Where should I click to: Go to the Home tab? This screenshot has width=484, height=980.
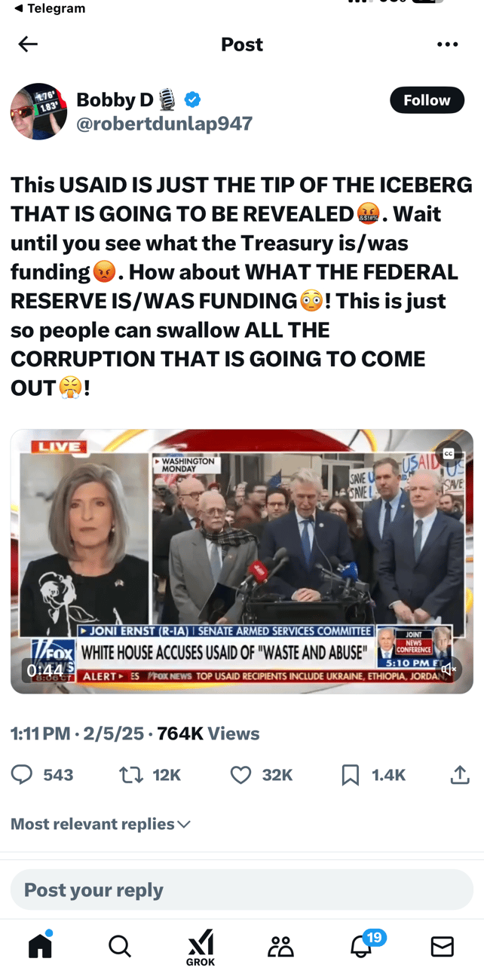[41, 946]
